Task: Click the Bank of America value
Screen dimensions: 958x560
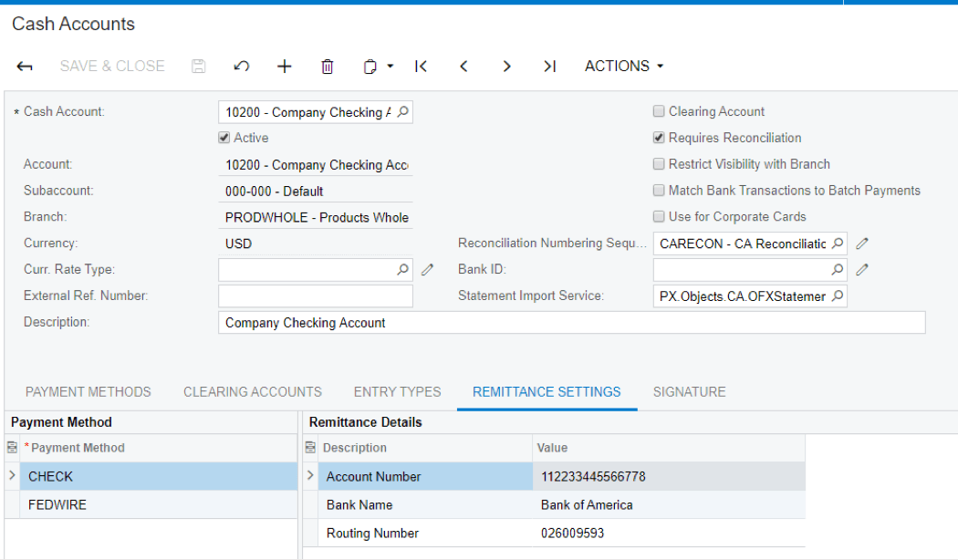Action: [x=587, y=505]
